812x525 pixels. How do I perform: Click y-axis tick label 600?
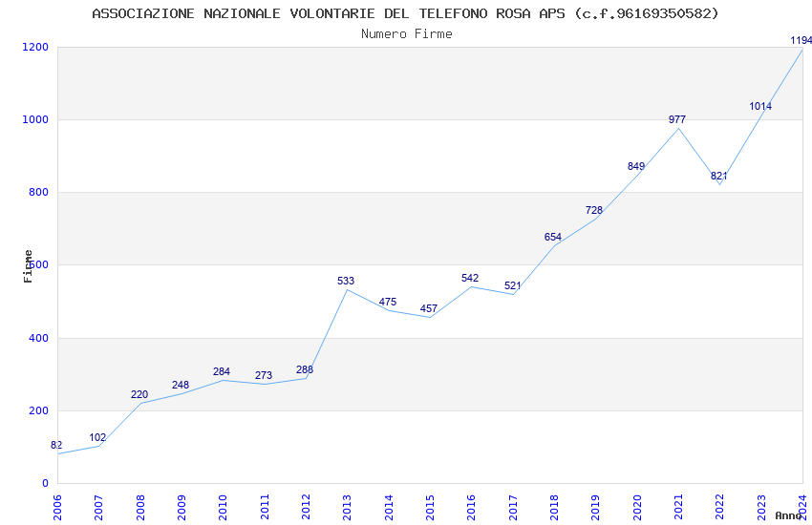tap(39, 264)
